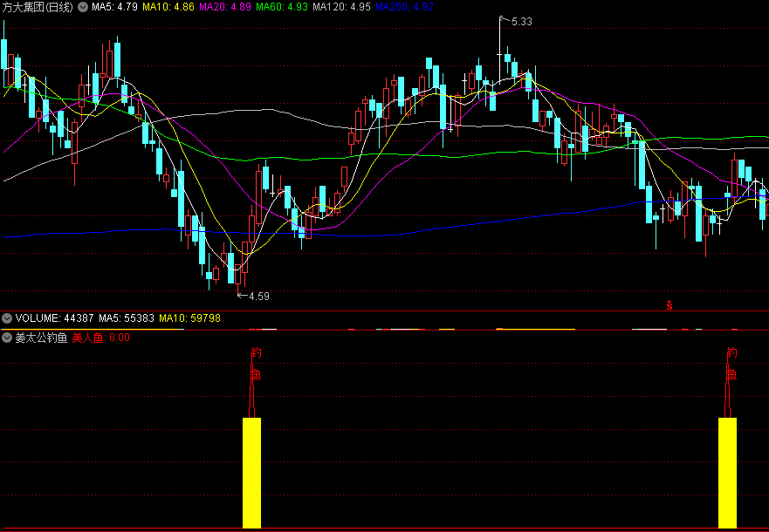
Task: Click the left yellow 钓鱼 signal bar
Action: [251, 473]
